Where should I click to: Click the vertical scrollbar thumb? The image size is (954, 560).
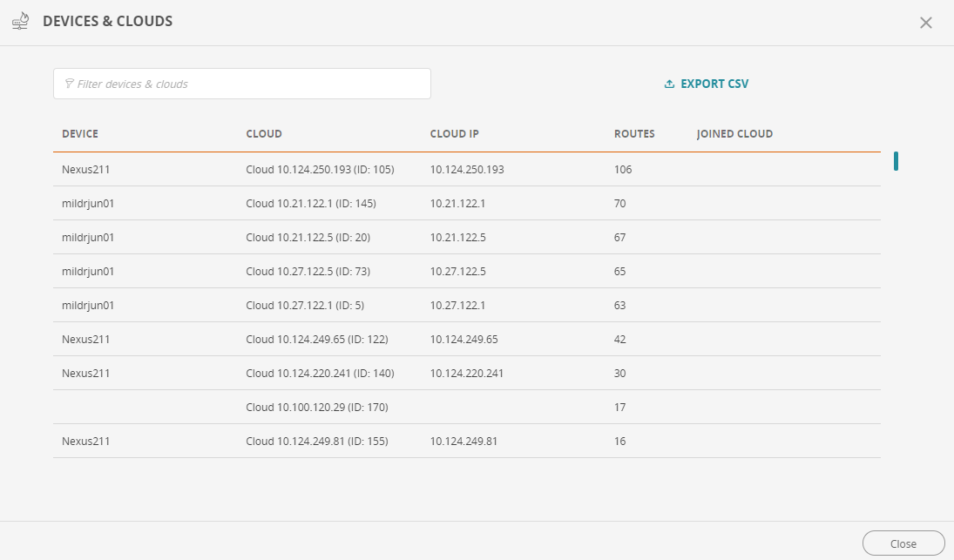[896, 161]
